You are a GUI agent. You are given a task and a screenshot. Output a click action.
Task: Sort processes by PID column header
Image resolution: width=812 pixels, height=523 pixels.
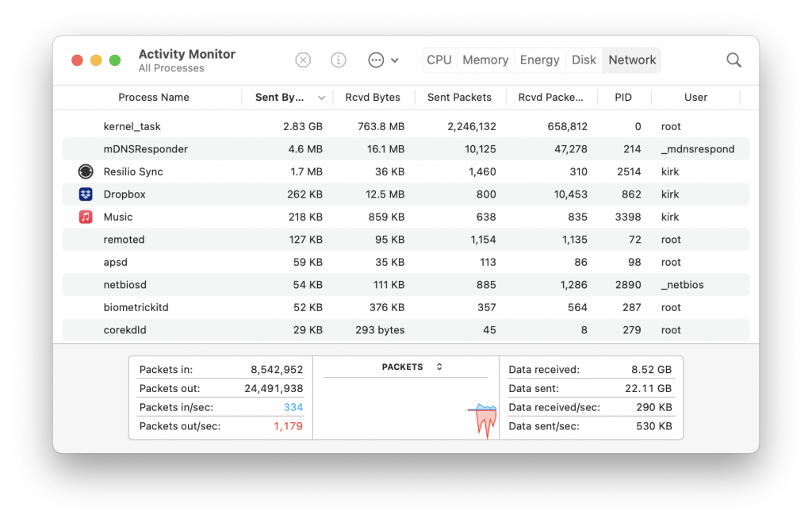pyautogui.click(x=623, y=98)
